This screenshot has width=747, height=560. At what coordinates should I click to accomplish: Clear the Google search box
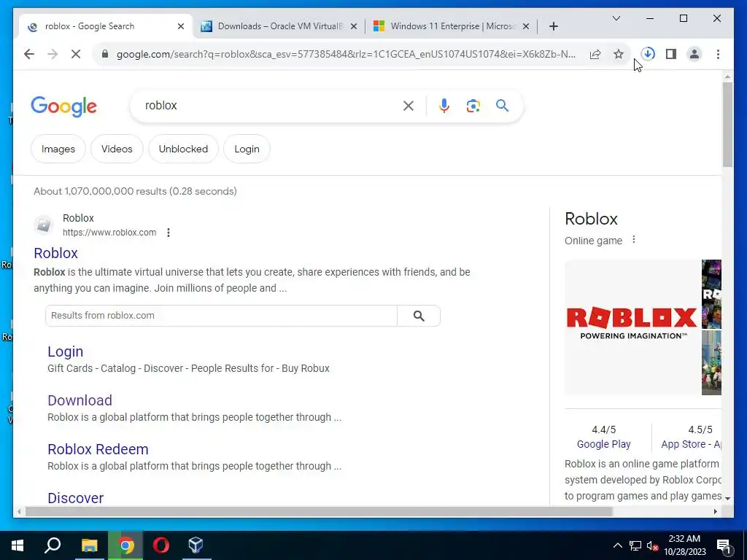(409, 106)
